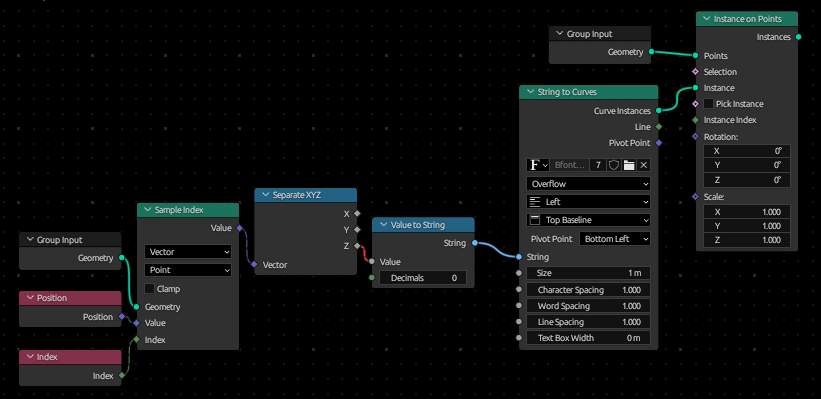
Task: Click Scale Y field
Action: 747,226
